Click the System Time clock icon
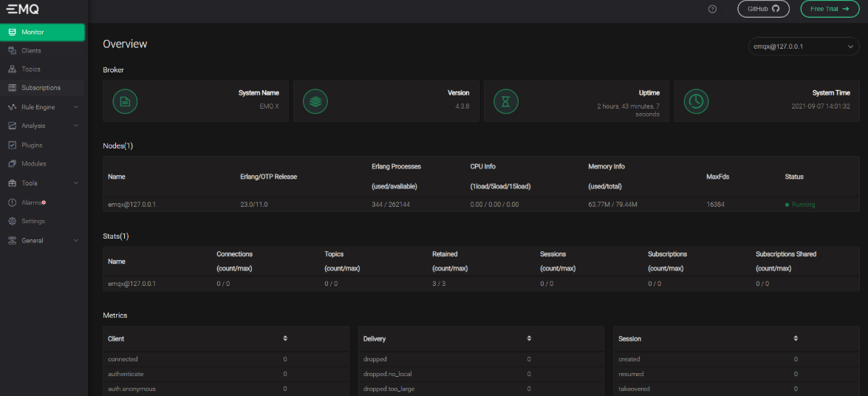868x396 pixels. point(697,100)
